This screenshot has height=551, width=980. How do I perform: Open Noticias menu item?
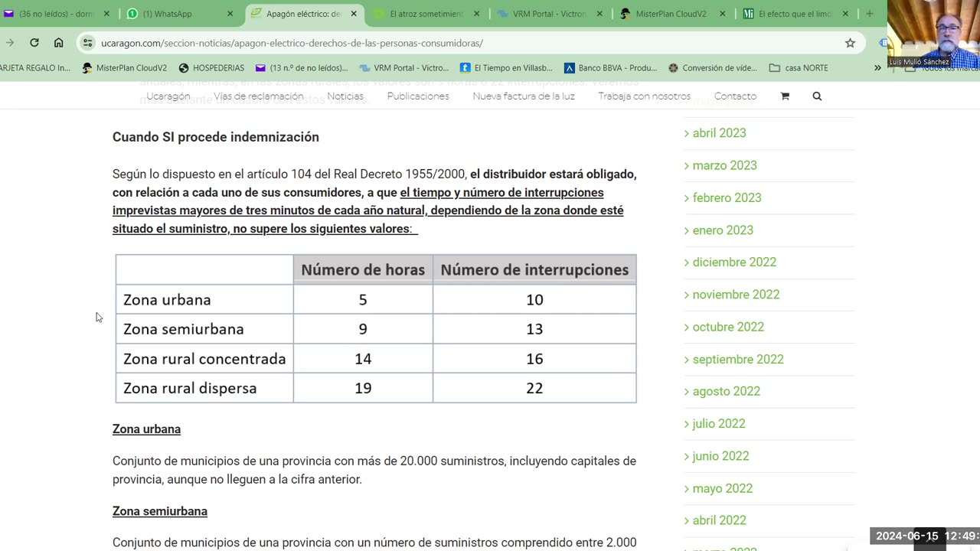point(345,96)
